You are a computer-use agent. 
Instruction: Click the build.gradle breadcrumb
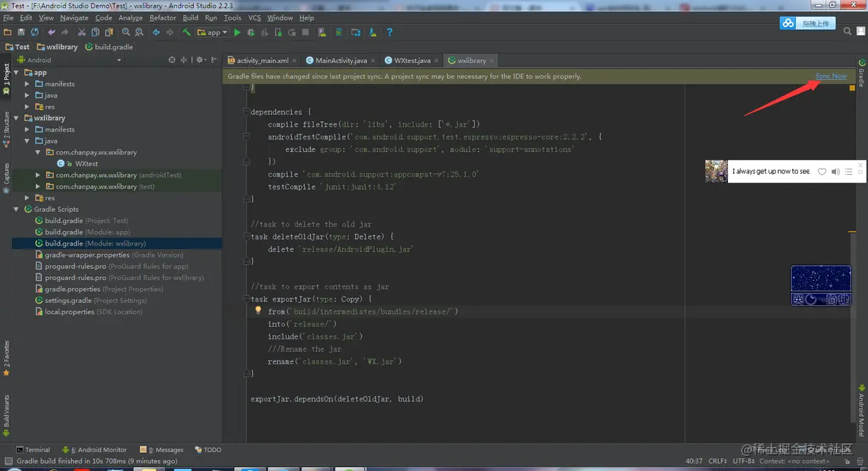[x=109, y=47]
